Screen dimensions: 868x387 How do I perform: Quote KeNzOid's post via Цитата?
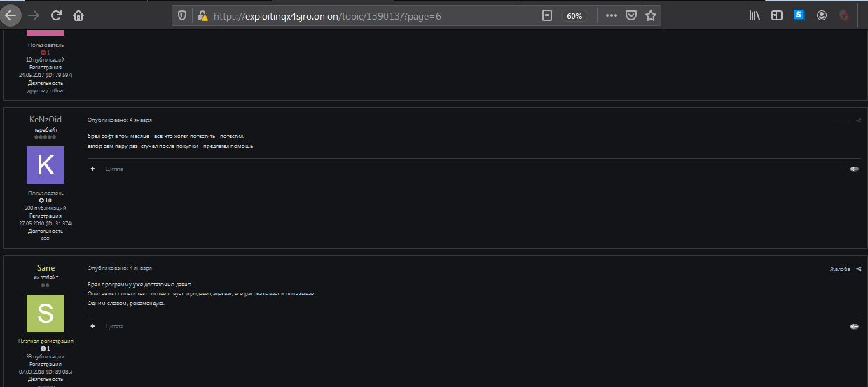(x=114, y=169)
